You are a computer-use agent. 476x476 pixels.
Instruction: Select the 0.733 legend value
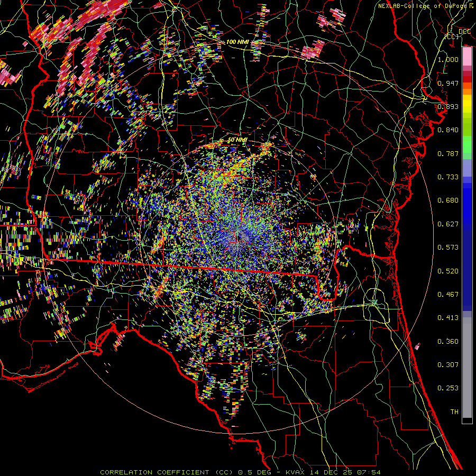click(448, 177)
